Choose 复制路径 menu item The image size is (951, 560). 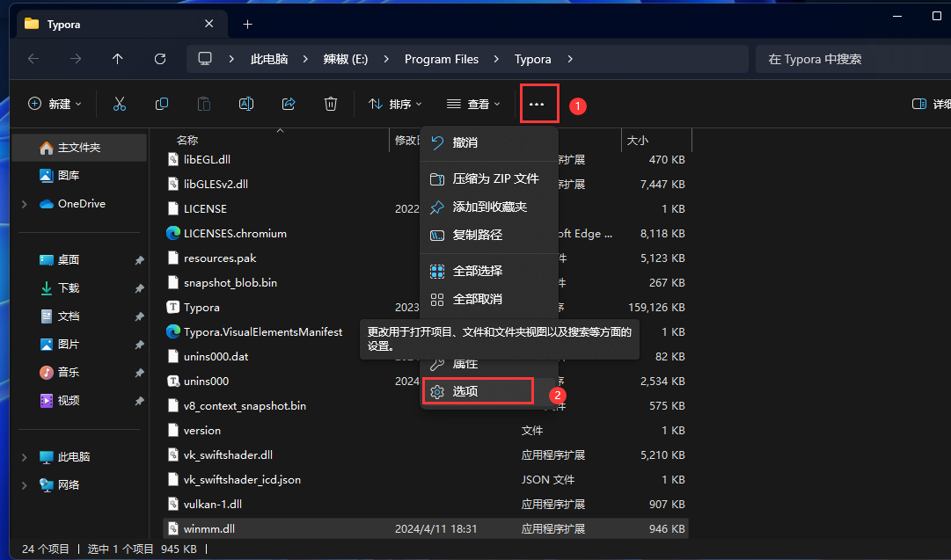pyautogui.click(x=489, y=235)
